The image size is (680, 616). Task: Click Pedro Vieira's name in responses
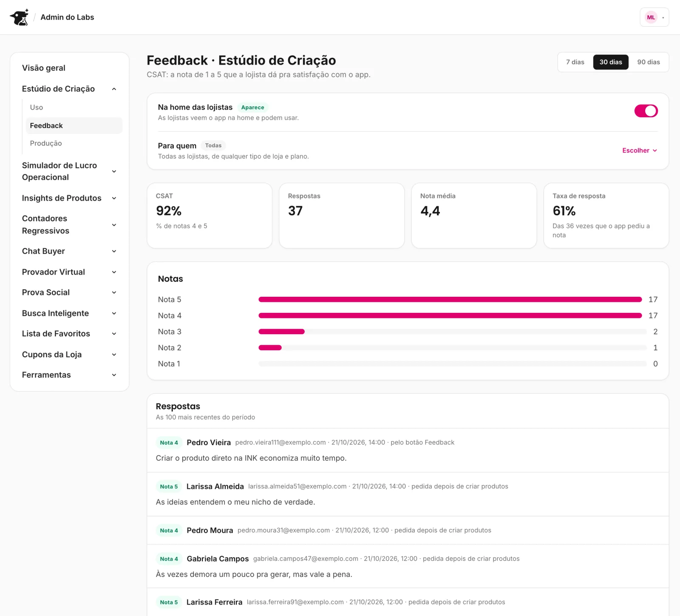(x=209, y=443)
